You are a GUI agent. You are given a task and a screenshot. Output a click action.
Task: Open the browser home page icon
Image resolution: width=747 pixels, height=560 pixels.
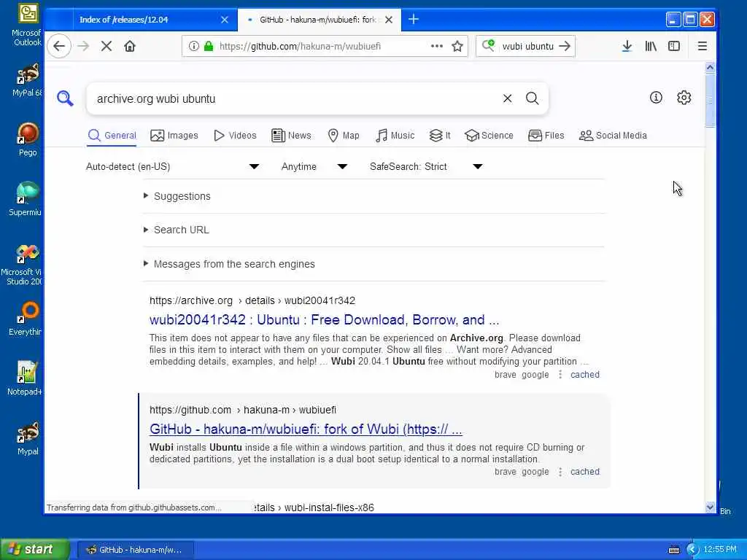coord(130,46)
